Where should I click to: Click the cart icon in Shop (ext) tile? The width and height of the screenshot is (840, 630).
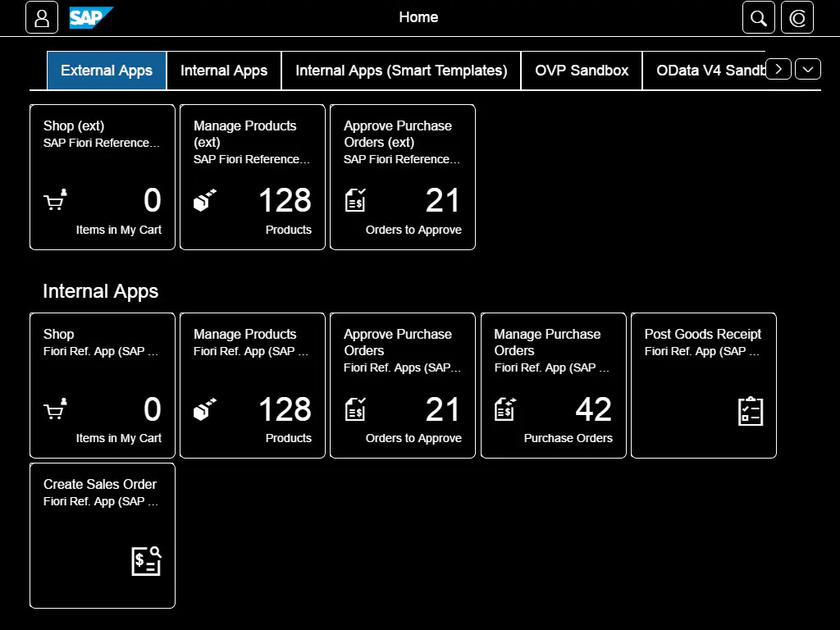[55, 200]
